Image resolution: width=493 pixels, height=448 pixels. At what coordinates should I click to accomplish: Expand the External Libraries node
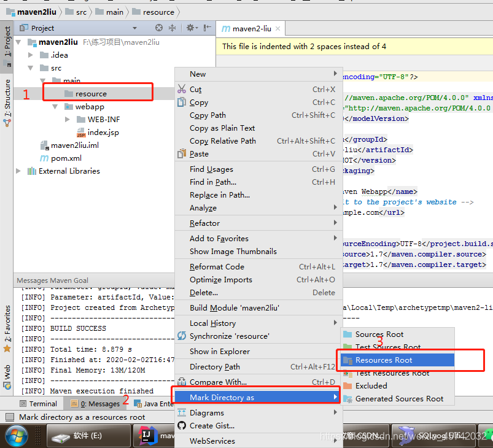[18, 171]
